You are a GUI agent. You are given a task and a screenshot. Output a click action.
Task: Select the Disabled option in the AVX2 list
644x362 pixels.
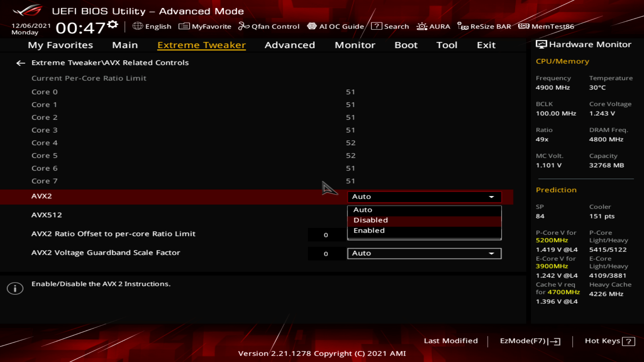tap(370, 220)
